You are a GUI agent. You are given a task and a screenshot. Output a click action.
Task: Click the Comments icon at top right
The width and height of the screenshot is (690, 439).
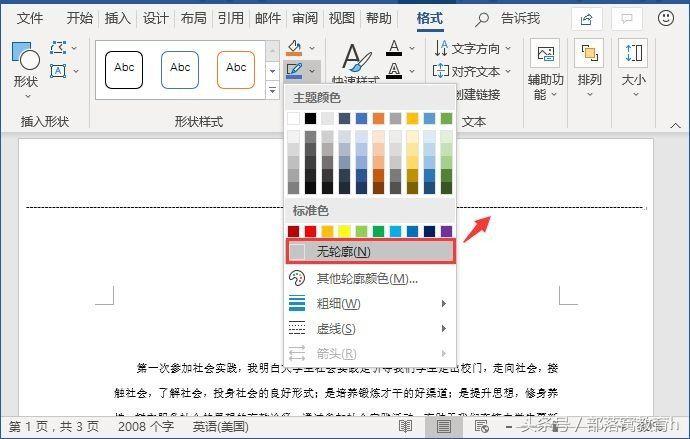click(x=627, y=19)
